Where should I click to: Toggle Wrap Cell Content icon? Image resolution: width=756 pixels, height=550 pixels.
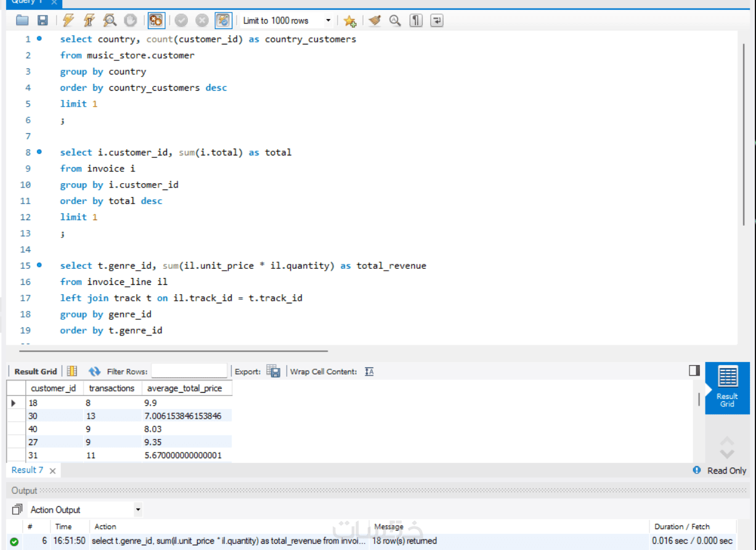coord(369,371)
